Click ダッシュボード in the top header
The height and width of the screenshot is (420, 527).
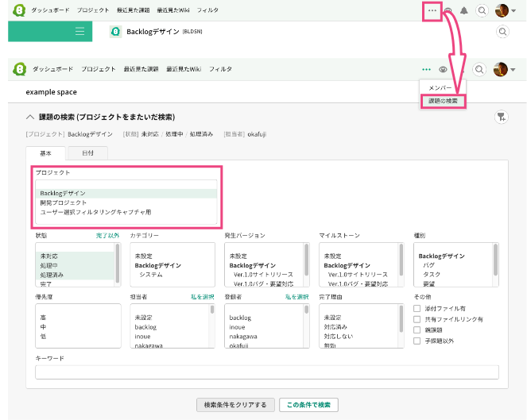click(x=50, y=10)
